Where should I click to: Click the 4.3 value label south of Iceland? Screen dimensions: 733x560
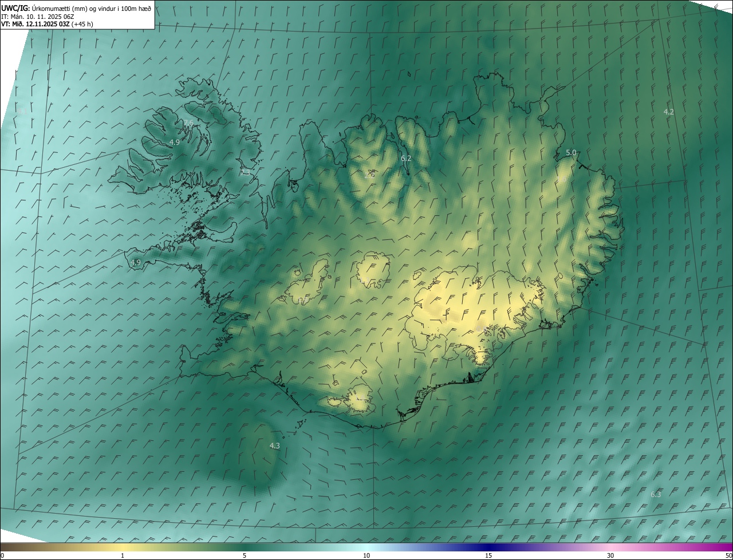[274, 445]
